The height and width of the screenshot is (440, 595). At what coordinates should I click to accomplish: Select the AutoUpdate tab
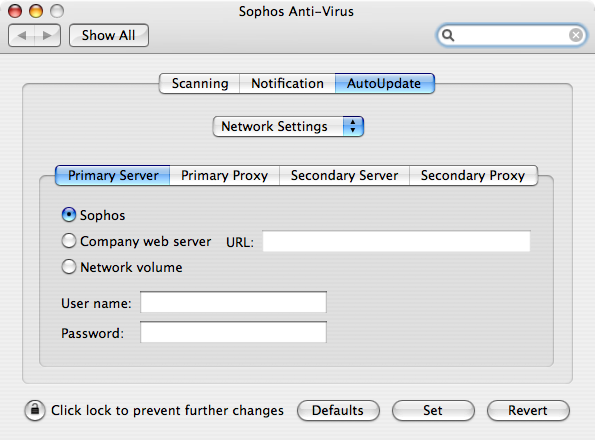[x=384, y=83]
